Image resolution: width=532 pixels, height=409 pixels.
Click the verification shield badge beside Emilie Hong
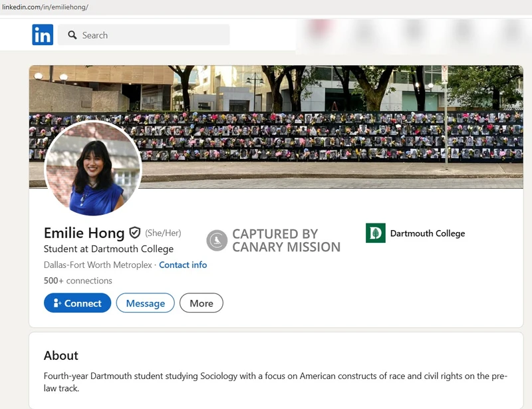[135, 232]
